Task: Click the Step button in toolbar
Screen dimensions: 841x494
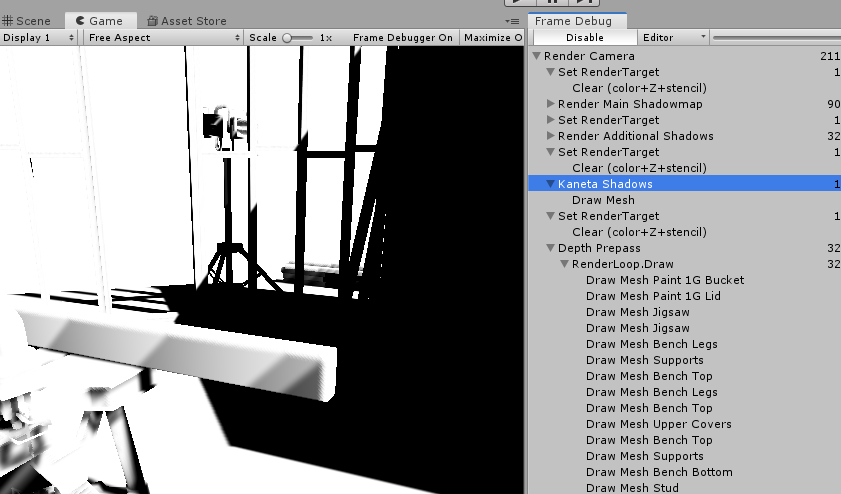Action: [584, 3]
